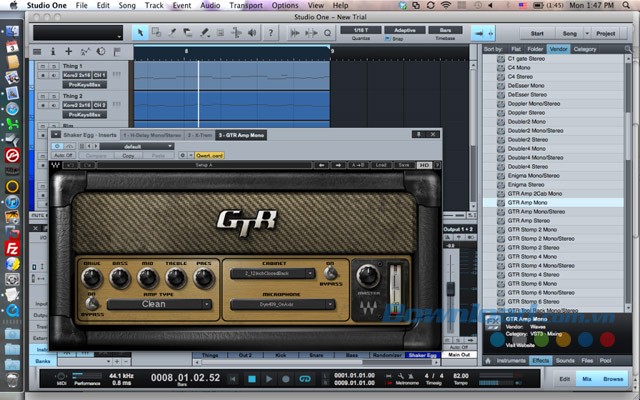This screenshot has height=400, width=640.
Task: Open the Cabinet selection dropdown
Action: tap(273, 273)
